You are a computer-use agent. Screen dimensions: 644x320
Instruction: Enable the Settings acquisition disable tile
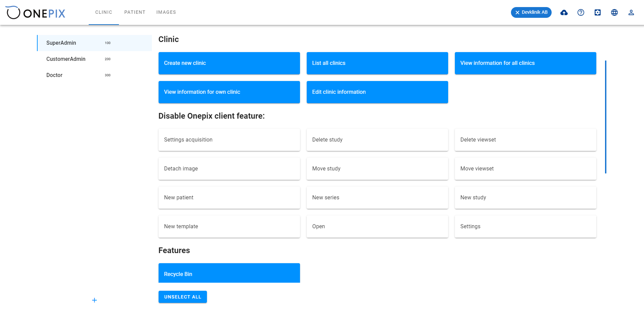coord(229,140)
